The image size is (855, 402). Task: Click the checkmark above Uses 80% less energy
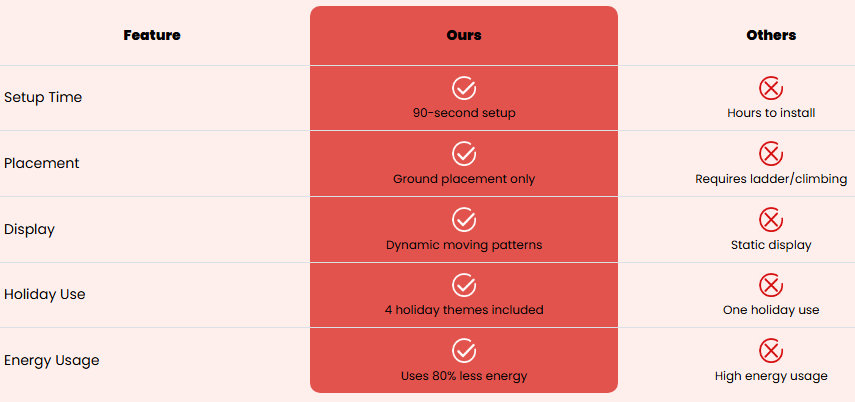[x=464, y=351]
